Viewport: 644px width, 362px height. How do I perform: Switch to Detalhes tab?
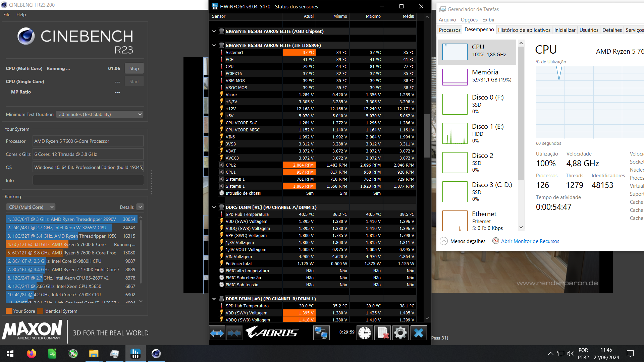tap(612, 30)
